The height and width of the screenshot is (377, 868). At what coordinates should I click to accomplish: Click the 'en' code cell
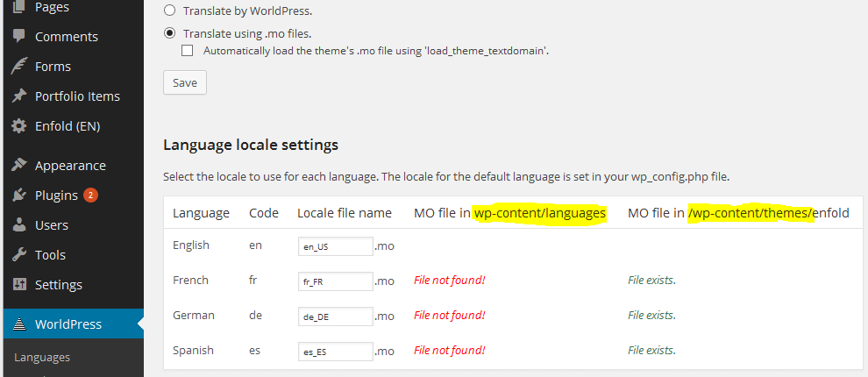point(255,245)
